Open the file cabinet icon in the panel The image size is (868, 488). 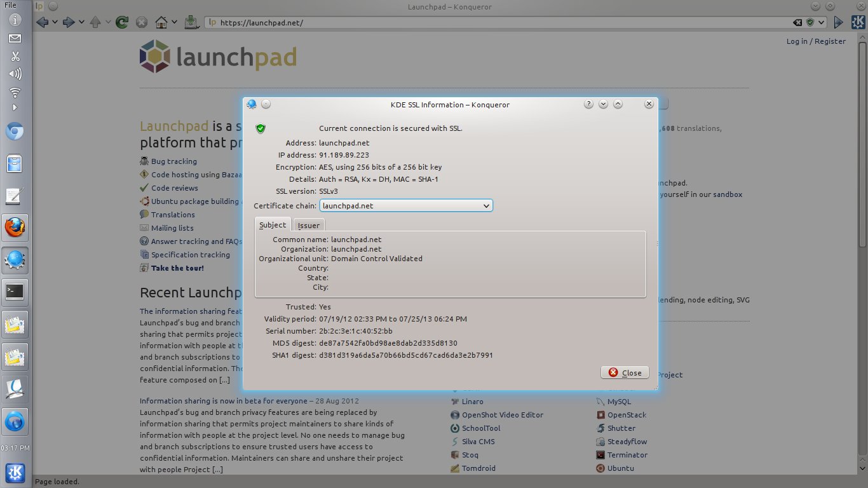[15, 164]
